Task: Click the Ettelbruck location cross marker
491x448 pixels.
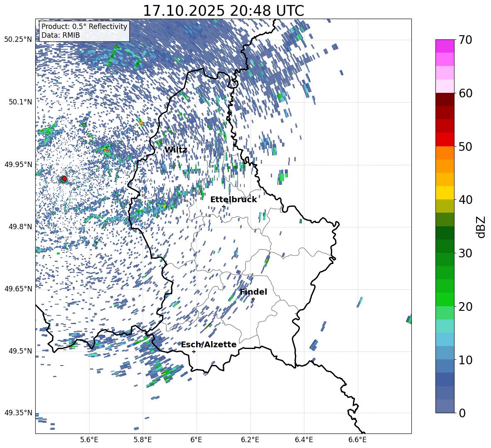Action: point(224,206)
